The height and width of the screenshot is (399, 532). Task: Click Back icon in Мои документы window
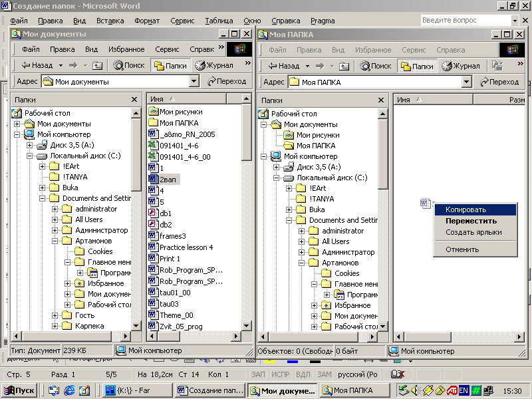[26, 65]
